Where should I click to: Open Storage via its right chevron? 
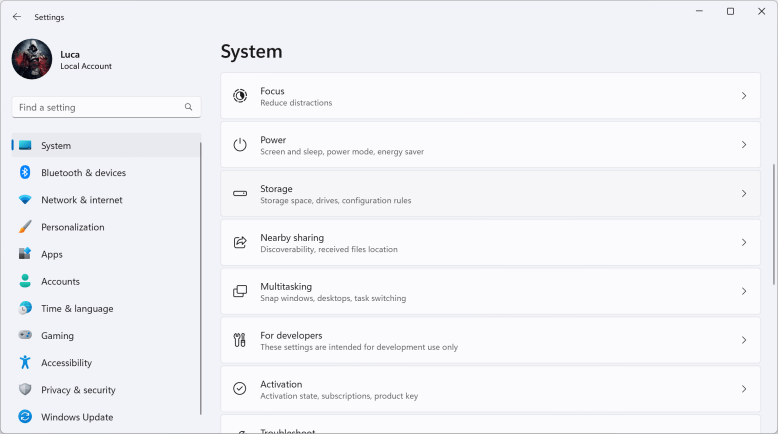[x=744, y=194]
